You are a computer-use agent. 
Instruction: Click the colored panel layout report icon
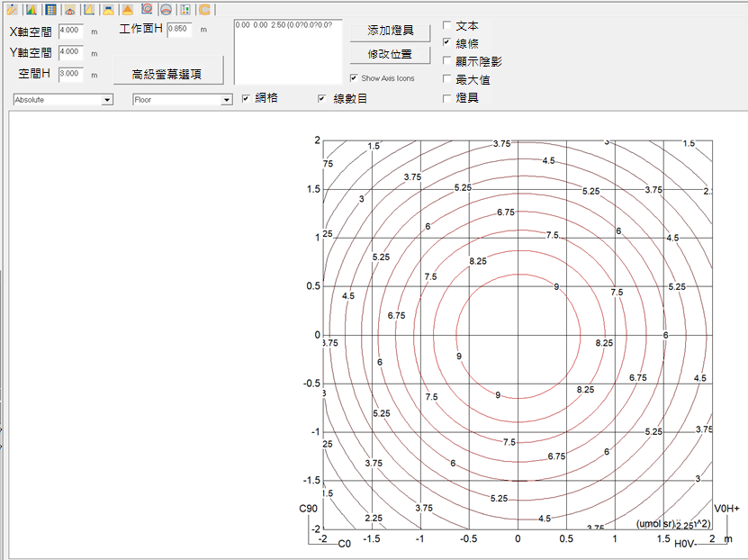coord(185,9)
